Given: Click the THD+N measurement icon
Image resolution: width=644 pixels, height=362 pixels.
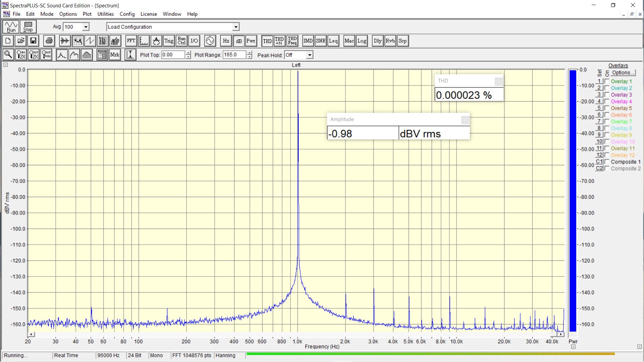Looking at the screenshot, I should pyautogui.click(x=279, y=41).
